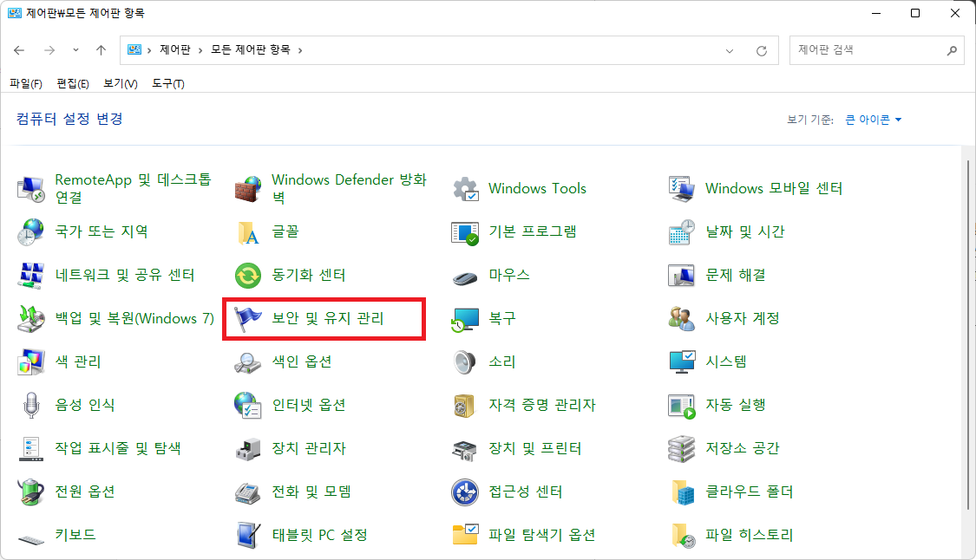Click the 장치 관리자 icon
The width and height of the screenshot is (976, 560).
248,449
